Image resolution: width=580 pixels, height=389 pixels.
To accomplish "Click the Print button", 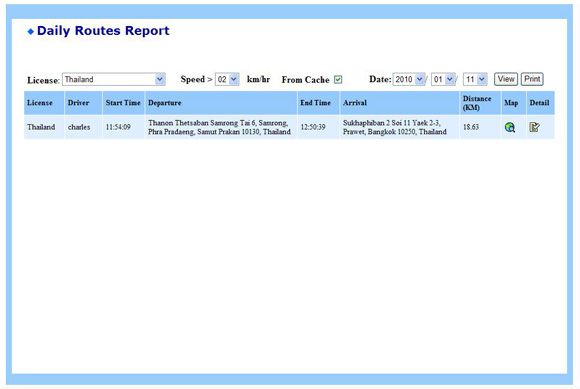I will point(532,79).
